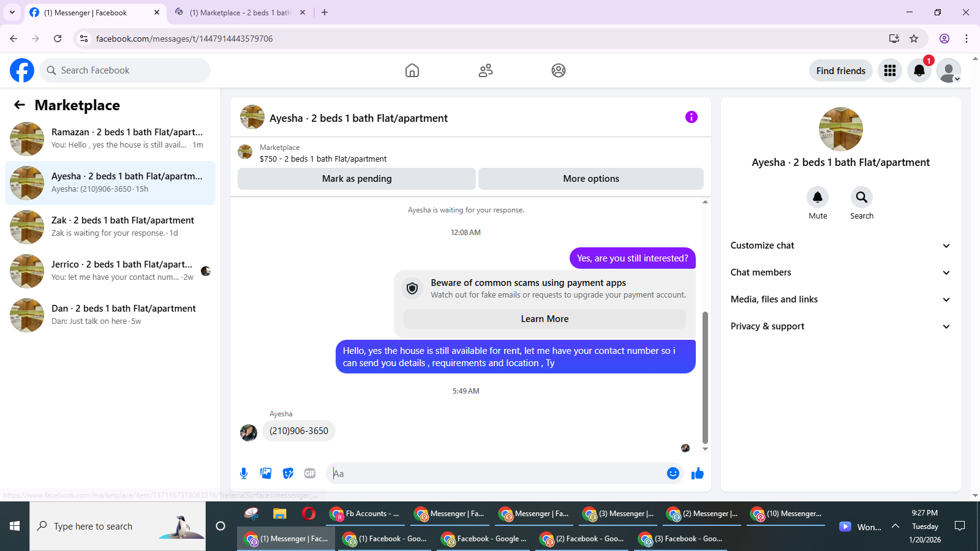This screenshot has width=980, height=551.
Task: Open the Groups icon in top navigation
Action: click(559, 70)
